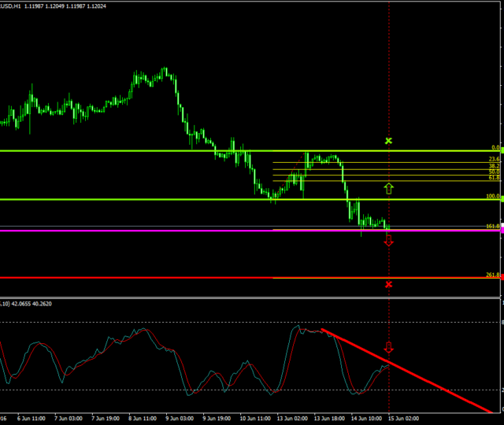
Task: Click the 15 Jun 02:00 time label
Action: [x=402, y=419]
